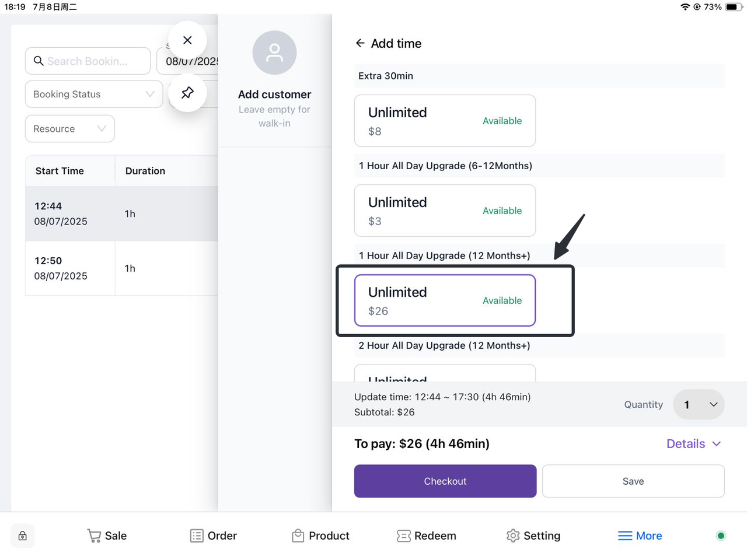
Task: Open the Resource filter dropdown
Action: [69, 129]
